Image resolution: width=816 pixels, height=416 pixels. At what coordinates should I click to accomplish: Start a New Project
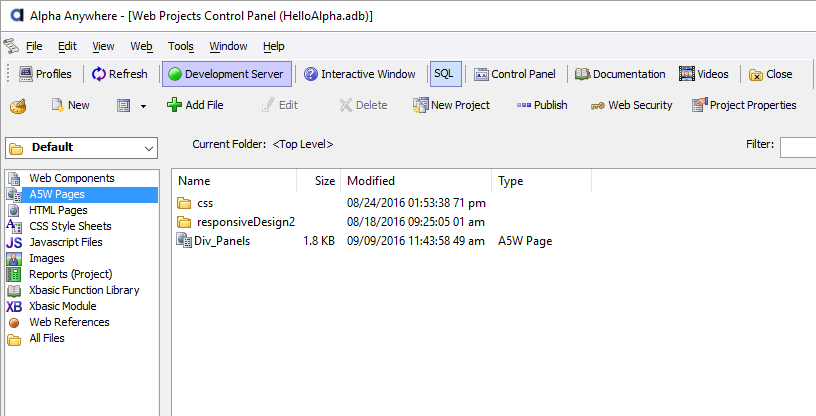[451, 105]
